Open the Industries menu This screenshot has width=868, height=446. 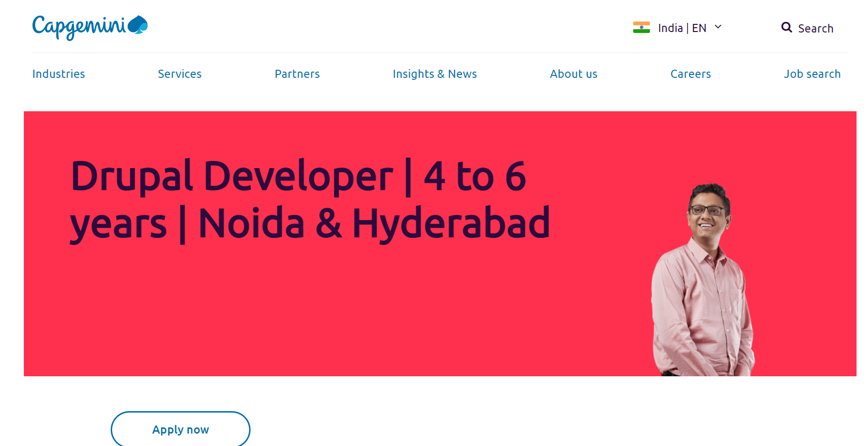(59, 74)
